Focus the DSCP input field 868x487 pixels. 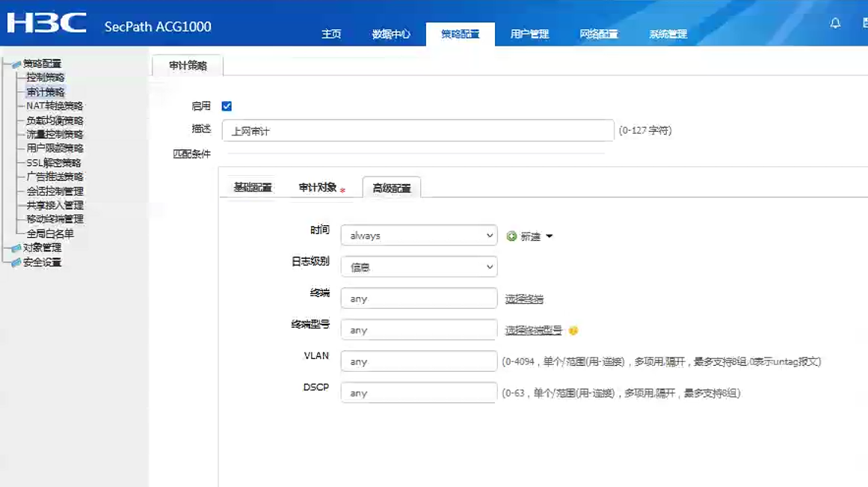tap(419, 393)
